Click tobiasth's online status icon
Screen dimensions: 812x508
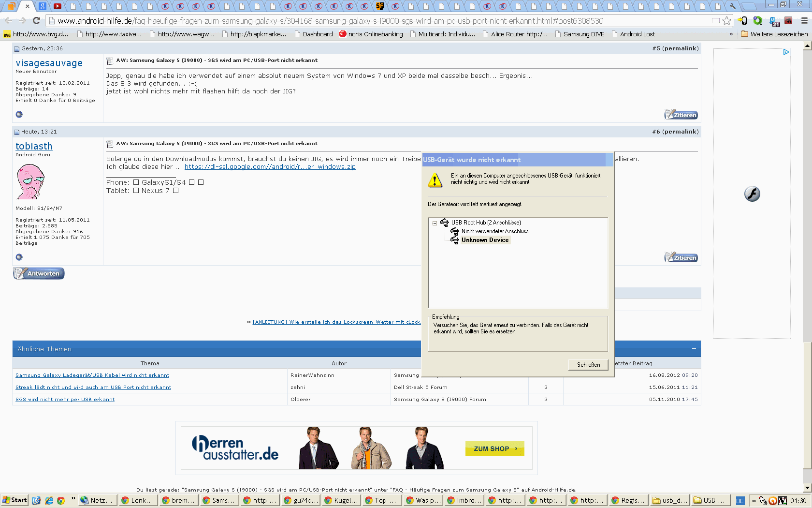tap(19, 257)
